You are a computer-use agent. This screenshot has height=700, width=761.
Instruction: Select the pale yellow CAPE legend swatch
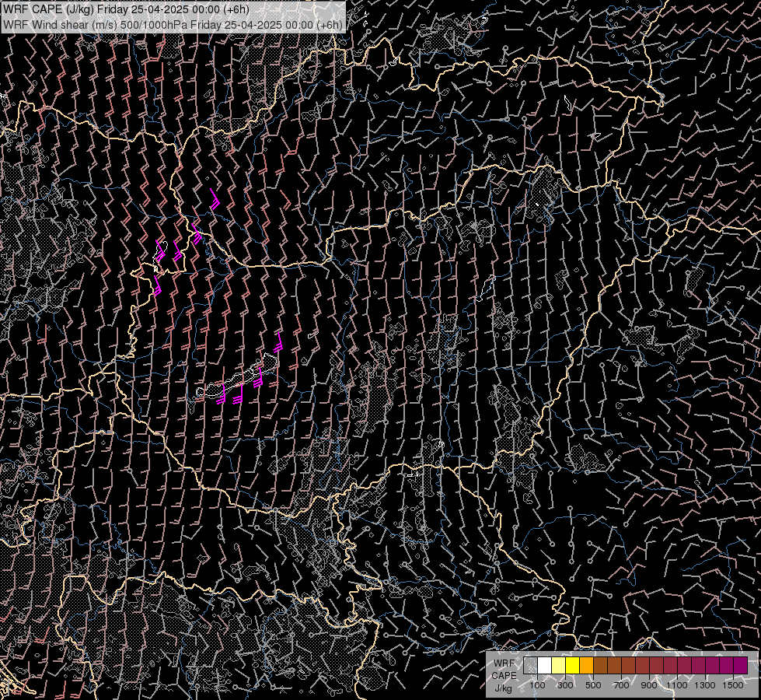[558, 666]
